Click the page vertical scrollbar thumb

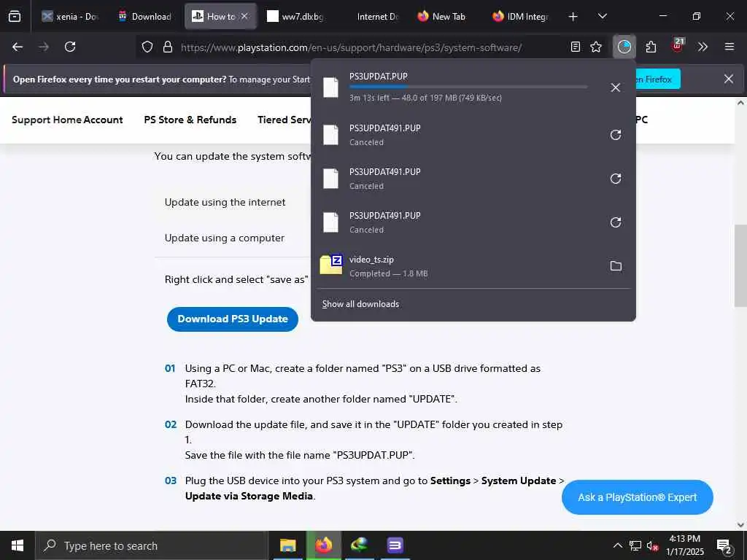(x=740, y=265)
